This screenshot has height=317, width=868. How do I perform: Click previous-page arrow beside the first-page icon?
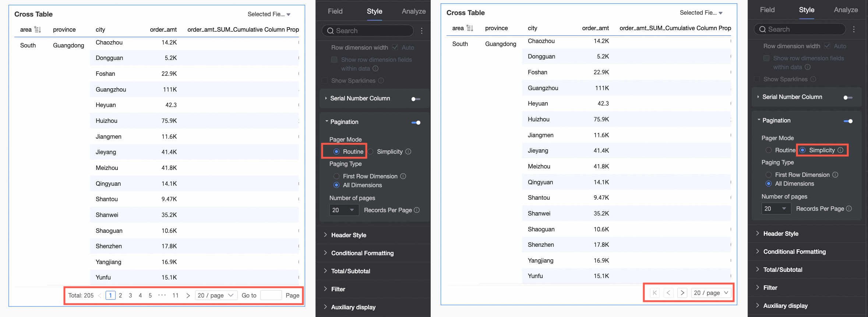pos(668,293)
